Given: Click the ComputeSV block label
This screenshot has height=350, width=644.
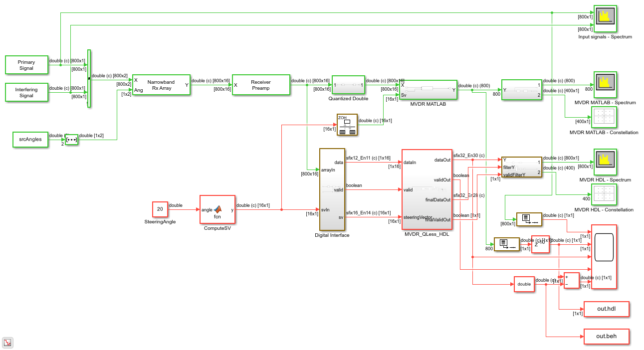Looking at the screenshot, I should 217,228.
